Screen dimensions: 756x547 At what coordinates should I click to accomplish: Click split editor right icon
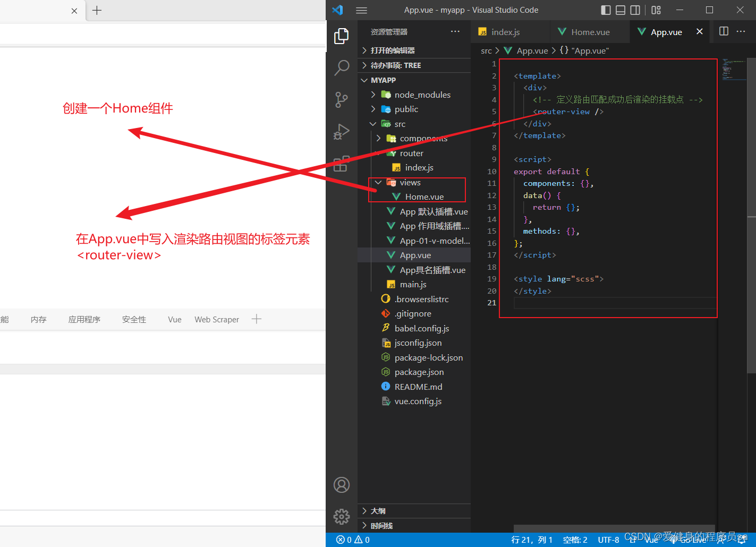724,31
